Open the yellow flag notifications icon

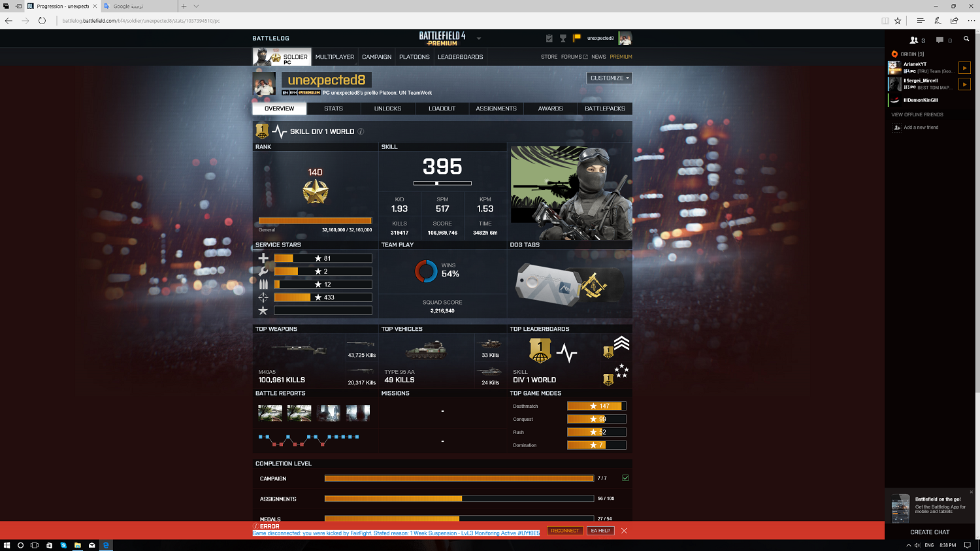pos(576,38)
